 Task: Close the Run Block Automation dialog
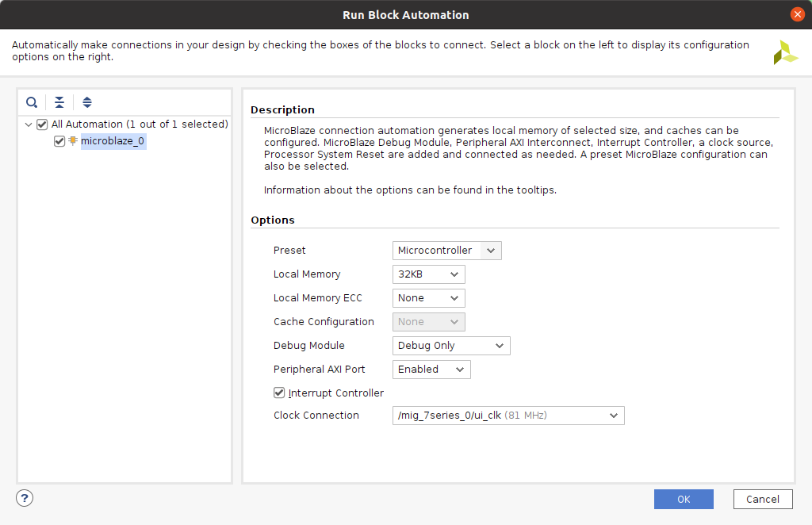pos(798,14)
